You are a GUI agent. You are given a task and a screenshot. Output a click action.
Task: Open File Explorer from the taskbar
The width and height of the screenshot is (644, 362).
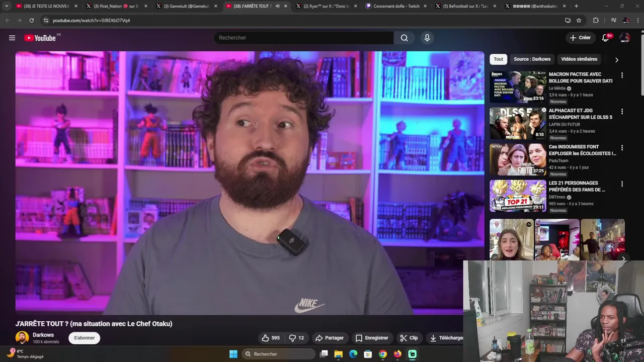point(339,354)
